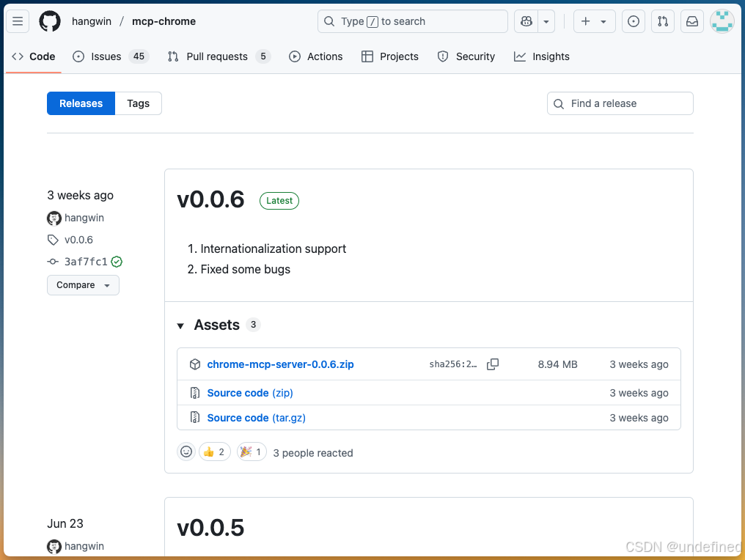The height and width of the screenshot is (560, 745).
Task: Toggle the party popper reaction
Action: point(252,452)
